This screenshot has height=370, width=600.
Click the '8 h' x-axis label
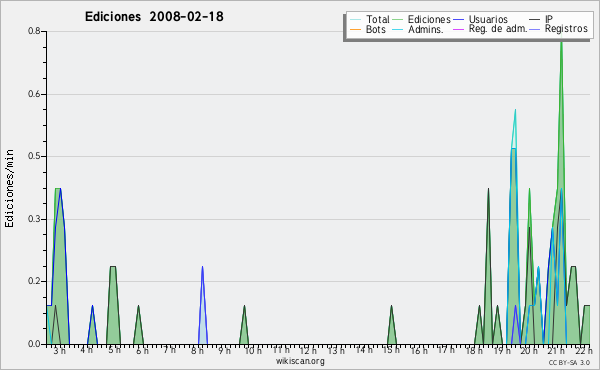tap(197, 350)
